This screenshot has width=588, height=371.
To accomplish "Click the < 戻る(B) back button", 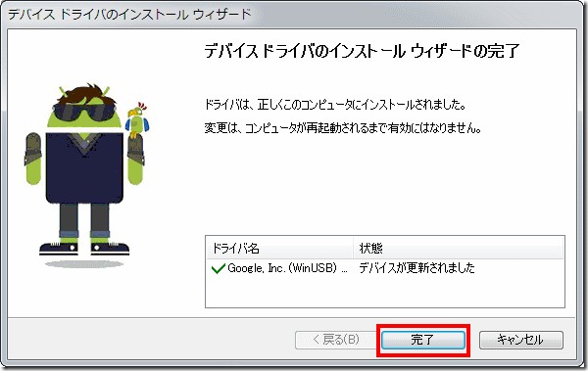I will [x=335, y=341].
